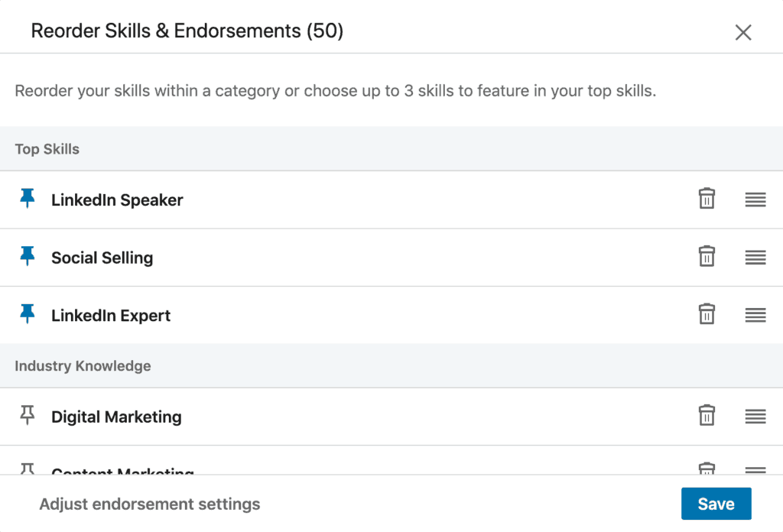
Task: Select the Industry Knowledge section header
Action: pos(83,366)
